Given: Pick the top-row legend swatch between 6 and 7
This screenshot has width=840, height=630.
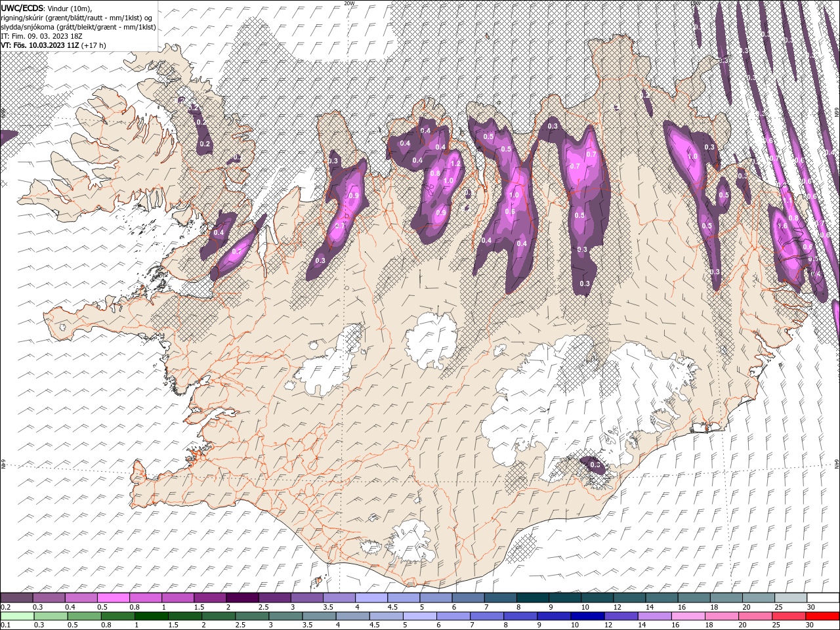Looking at the screenshot, I should [x=468, y=598].
